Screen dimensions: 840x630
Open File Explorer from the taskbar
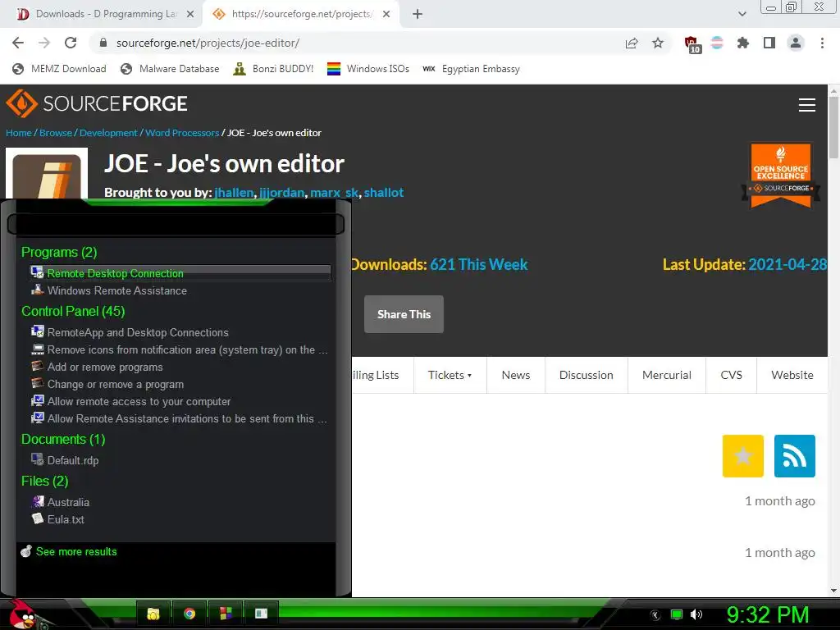153,614
